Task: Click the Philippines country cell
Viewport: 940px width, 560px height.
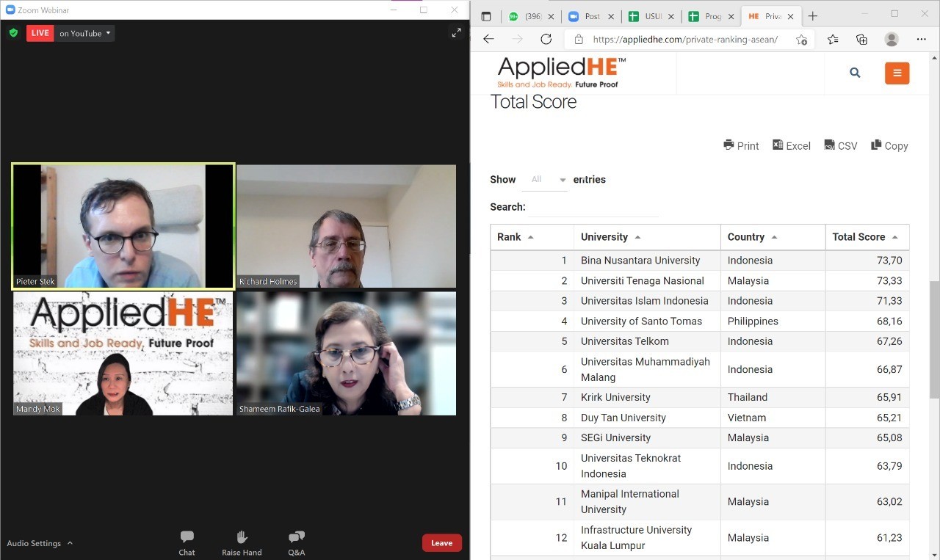Action: click(x=773, y=321)
